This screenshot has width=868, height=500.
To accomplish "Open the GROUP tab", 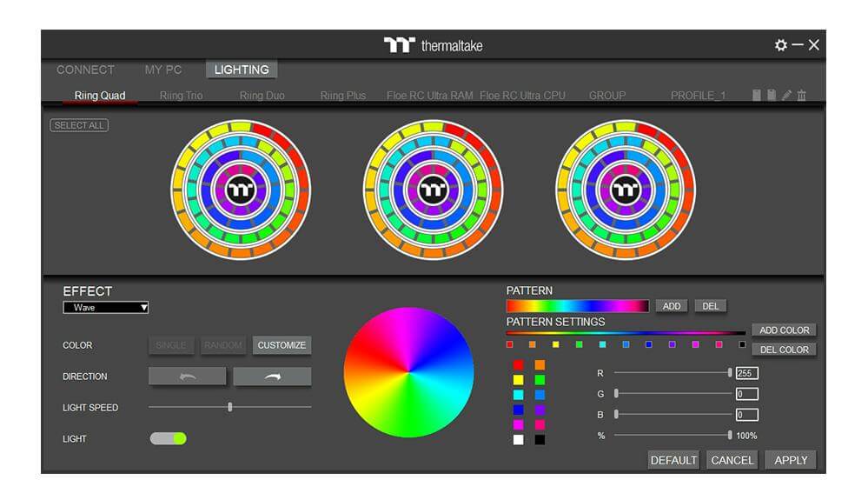I will pyautogui.click(x=607, y=96).
